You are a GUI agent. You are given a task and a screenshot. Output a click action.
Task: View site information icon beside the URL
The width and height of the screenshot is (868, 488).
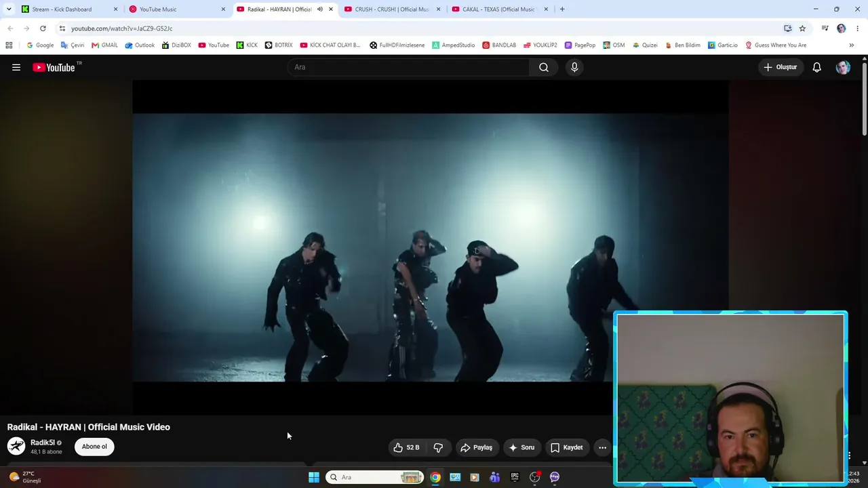point(62,28)
